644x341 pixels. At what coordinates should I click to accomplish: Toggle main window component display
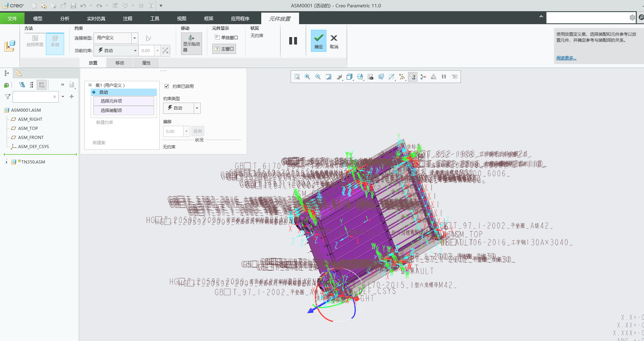point(224,49)
